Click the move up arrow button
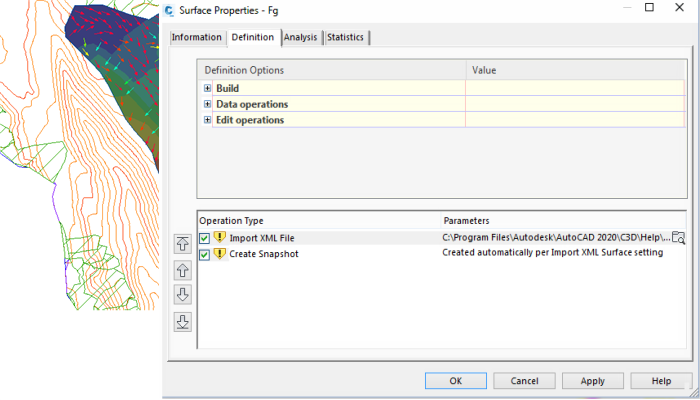The width and height of the screenshot is (700, 400). [183, 269]
